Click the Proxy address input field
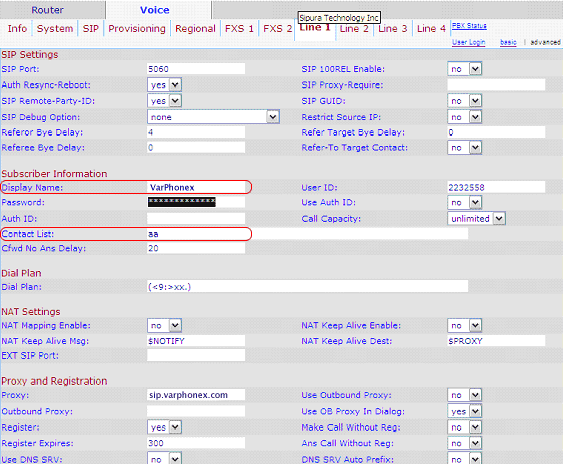Screen dimensions: 563x464 [x=196, y=395]
